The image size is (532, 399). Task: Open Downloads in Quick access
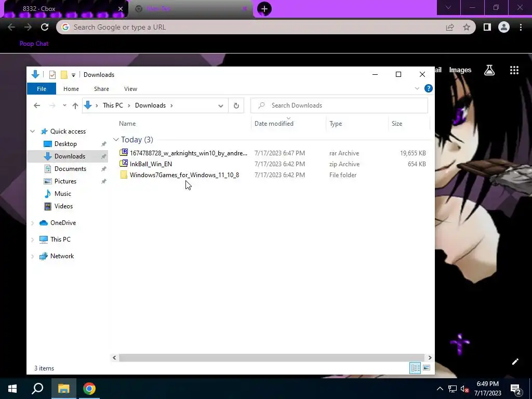pos(70,156)
